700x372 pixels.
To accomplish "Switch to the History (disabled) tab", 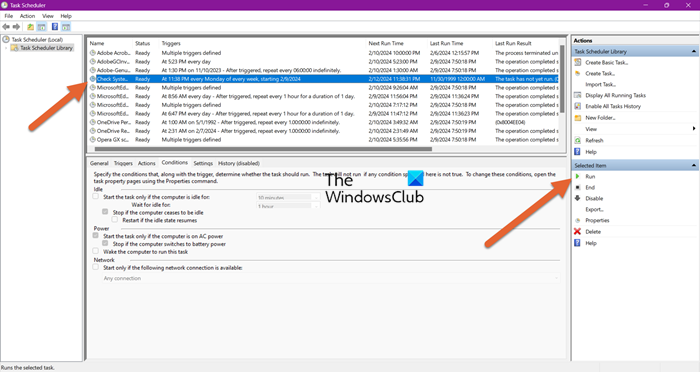I will 239,163.
